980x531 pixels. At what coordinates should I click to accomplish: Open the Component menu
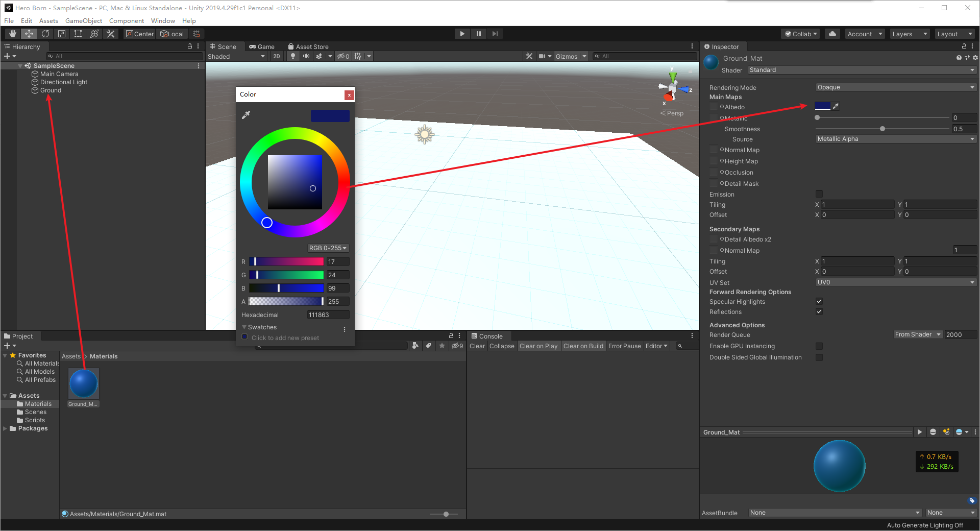click(127, 20)
